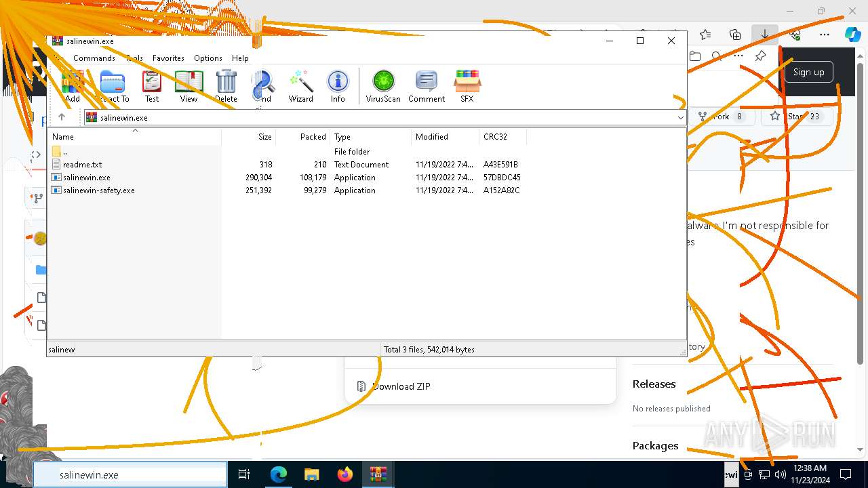Go up one level arrow
868x488 pixels.
pyautogui.click(x=62, y=117)
